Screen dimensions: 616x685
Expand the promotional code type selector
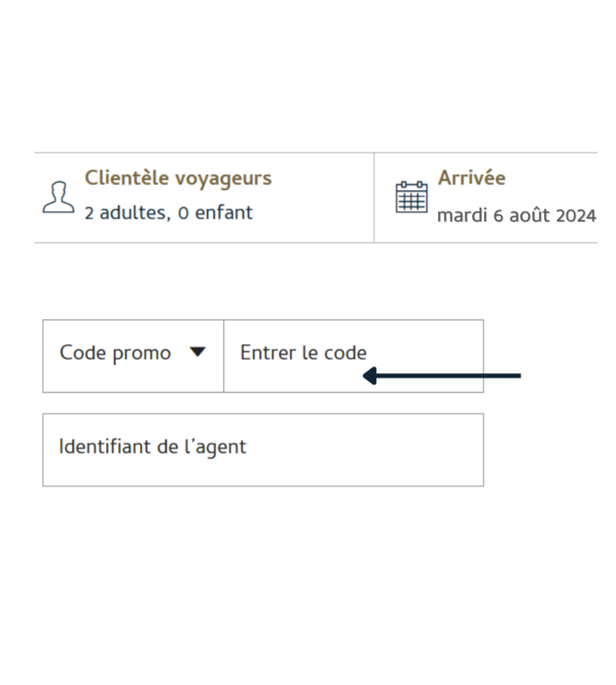(x=133, y=352)
